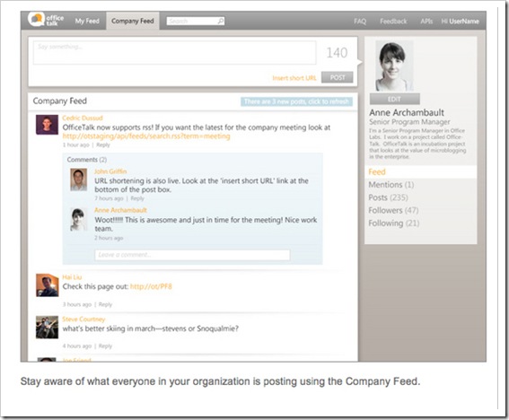Screen dimensions: 509x420
Task: Click the Comments (2) heading
Action: coord(87,160)
